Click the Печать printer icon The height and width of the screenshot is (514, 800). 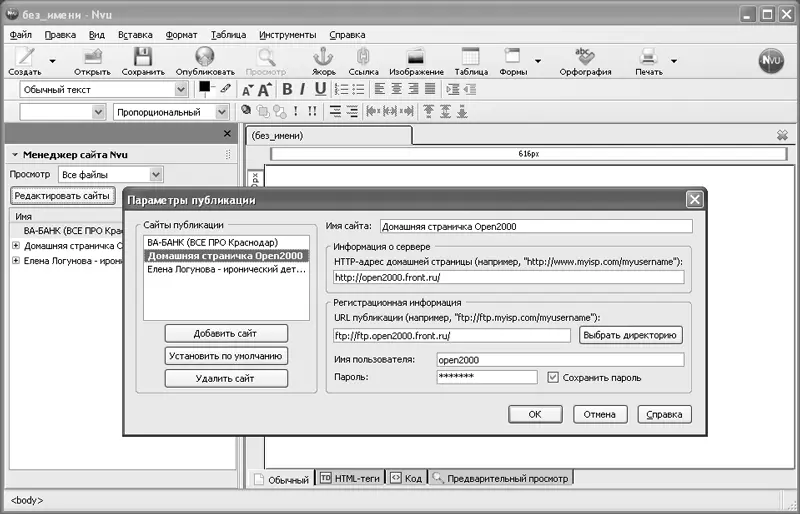[x=648, y=56]
